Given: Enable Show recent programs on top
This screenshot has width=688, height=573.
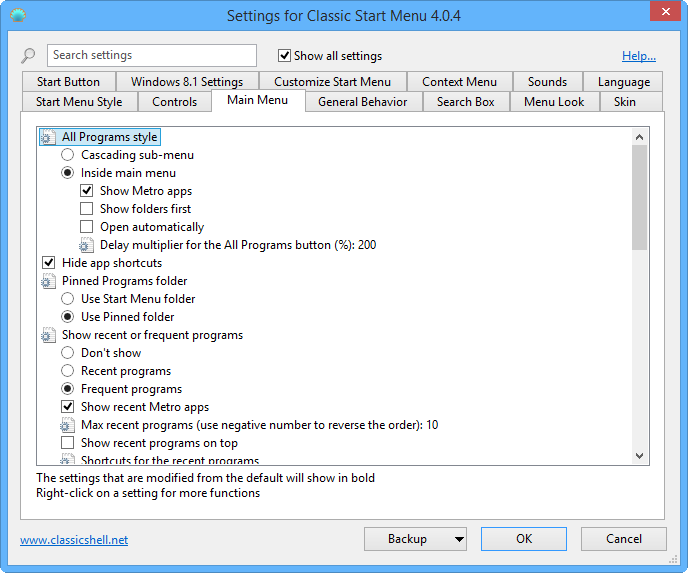Looking at the screenshot, I should (67, 443).
